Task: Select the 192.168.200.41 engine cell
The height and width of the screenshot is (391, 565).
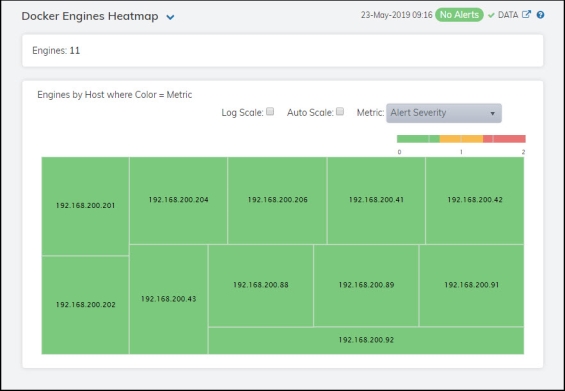Action: tap(376, 200)
